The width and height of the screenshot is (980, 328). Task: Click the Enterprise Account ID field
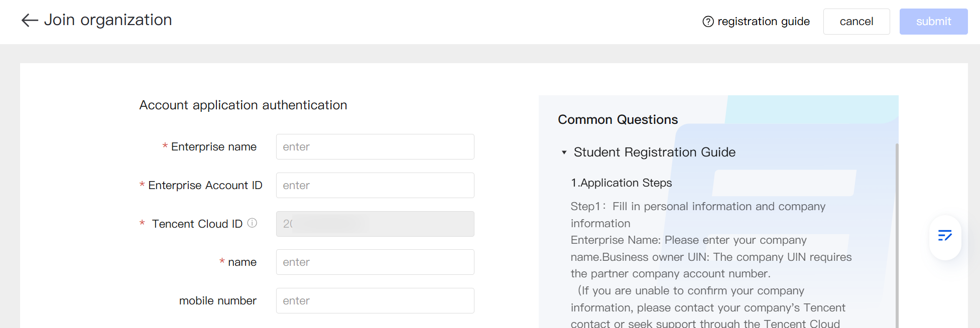point(375,186)
